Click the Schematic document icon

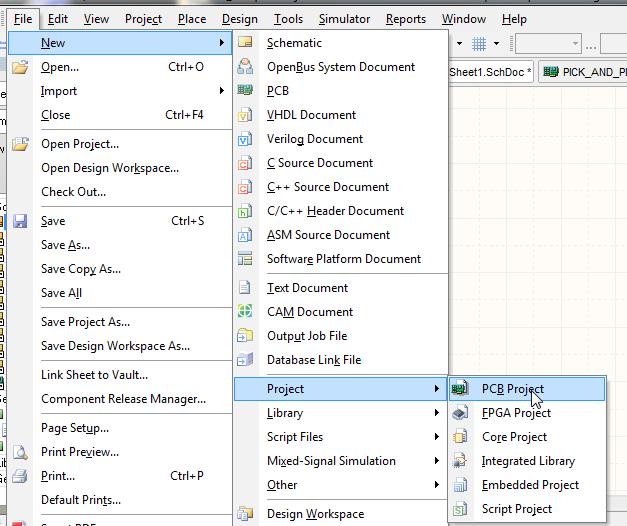click(245, 42)
